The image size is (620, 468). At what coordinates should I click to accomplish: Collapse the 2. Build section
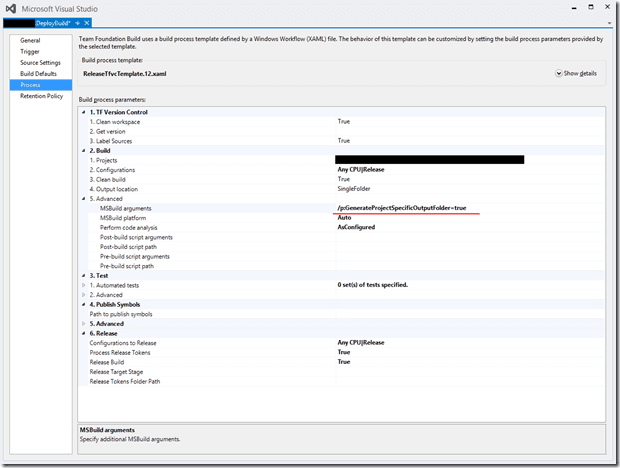[x=83, y=151]
